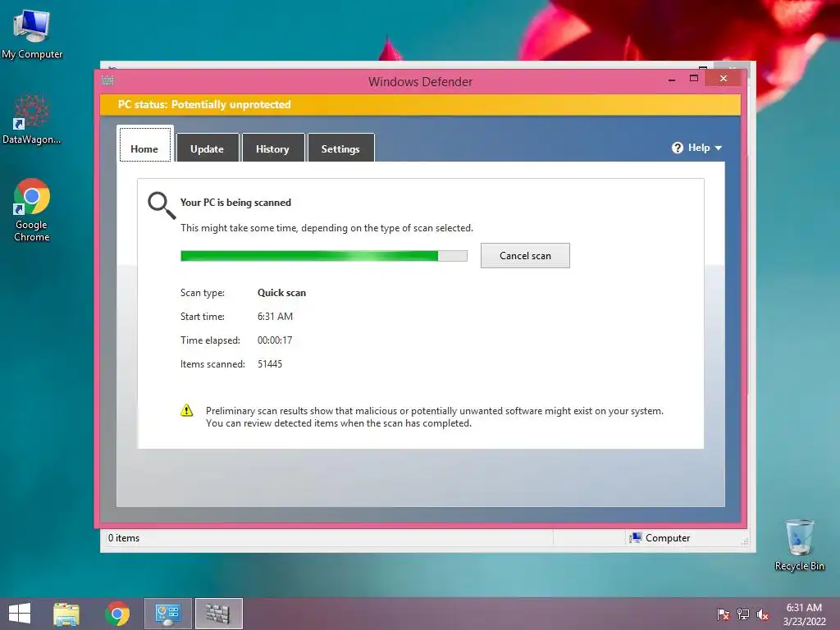Click the Start time 6:31 AM value
The image size is (840, 630).
point(275,317)
